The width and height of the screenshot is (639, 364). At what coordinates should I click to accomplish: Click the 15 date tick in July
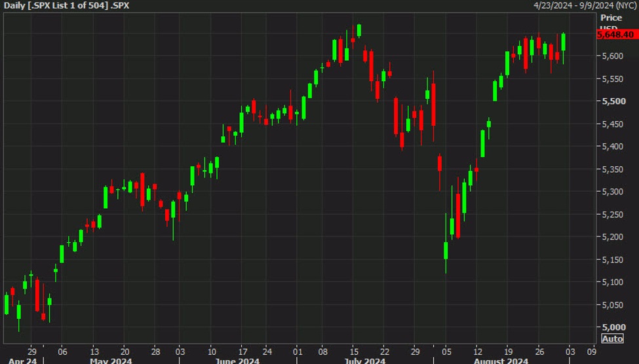pyautogui.click(x=355, y=350)
